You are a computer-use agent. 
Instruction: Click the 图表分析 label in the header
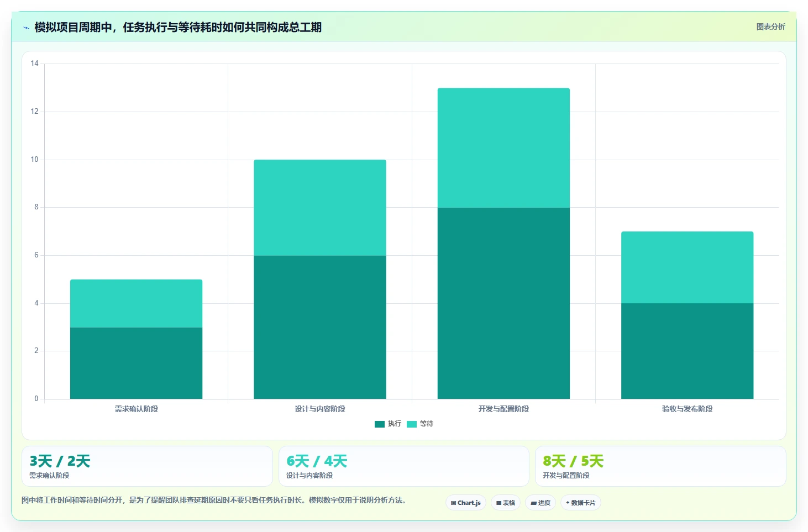point(770,27)
